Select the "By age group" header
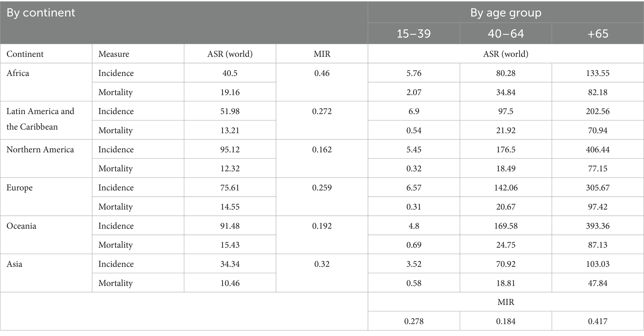The image size is (644, 336). (506, 13)
